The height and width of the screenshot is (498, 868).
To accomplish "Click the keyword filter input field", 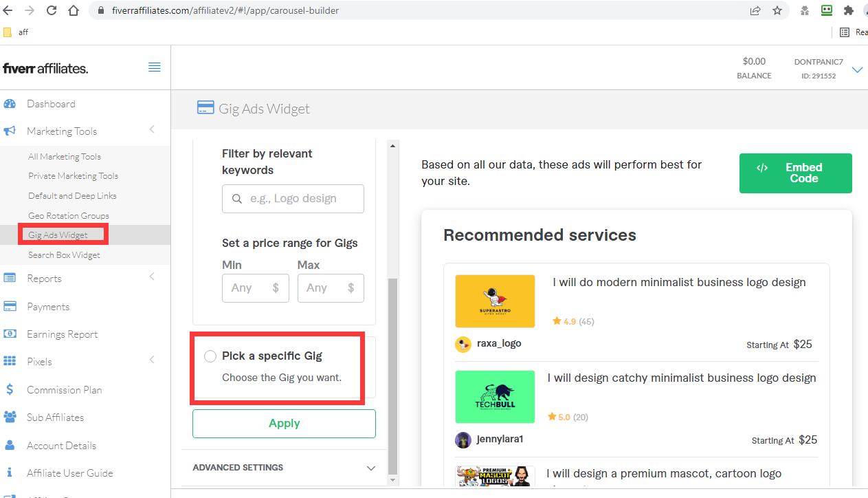I will point(293,199).
